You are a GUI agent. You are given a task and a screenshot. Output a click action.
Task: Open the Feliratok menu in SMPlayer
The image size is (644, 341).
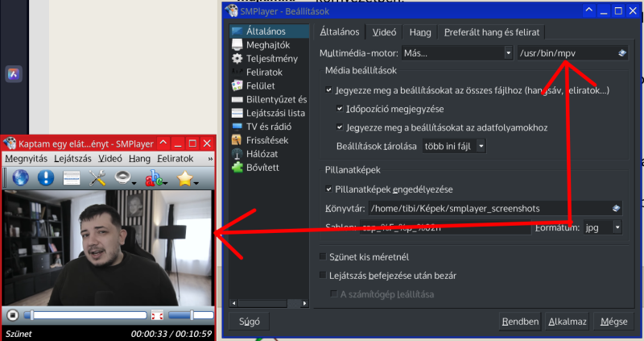(x=175, y=158)
